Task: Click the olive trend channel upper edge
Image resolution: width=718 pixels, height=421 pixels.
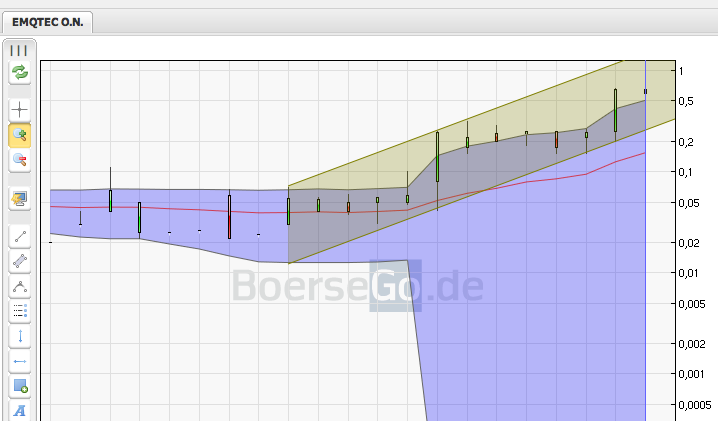Action: pos(450,124)
